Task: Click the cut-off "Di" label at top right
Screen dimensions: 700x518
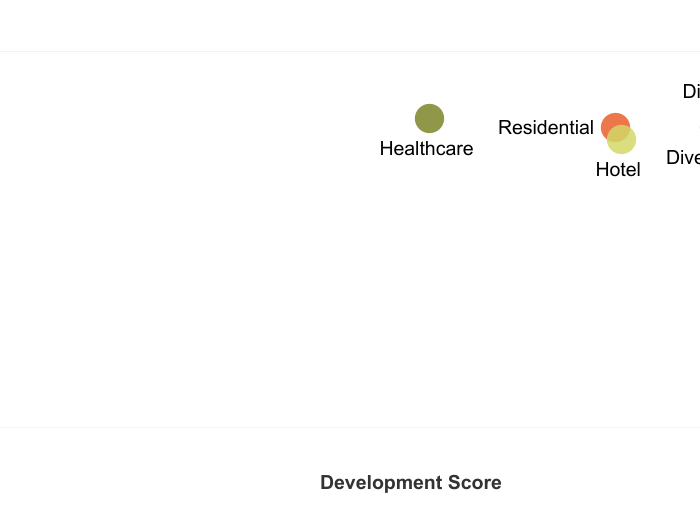Action: tap(691, 92)
